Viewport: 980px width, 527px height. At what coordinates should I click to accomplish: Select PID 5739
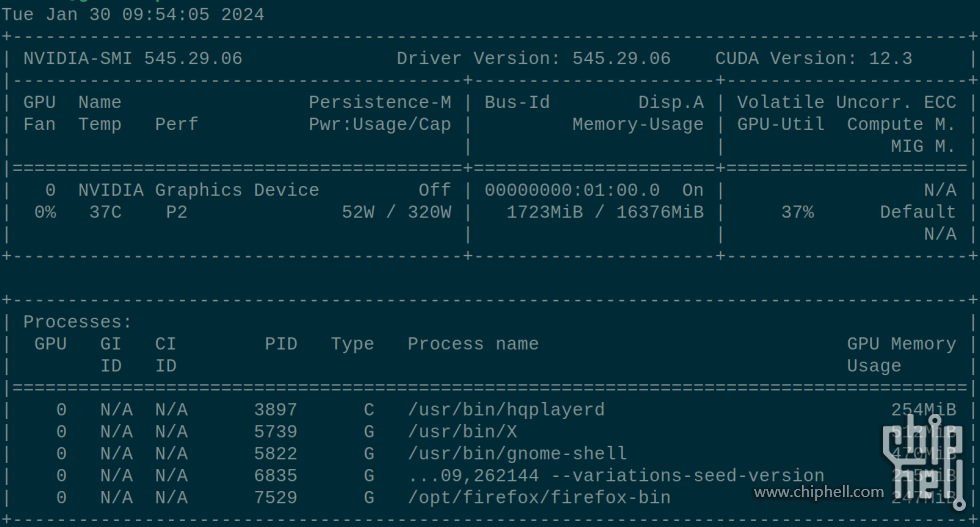[x=276, y=432]
